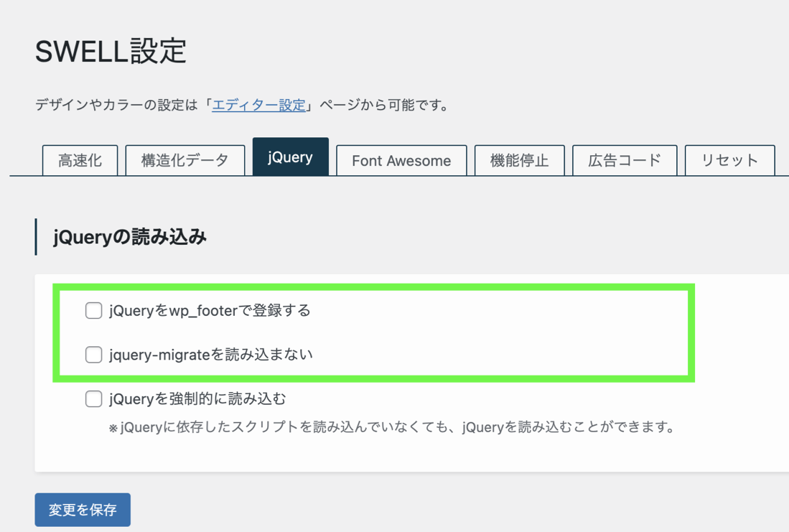The height and width of the screenshot is (532, 789).
Task: Open the 機能停止 tab
Action: [x=519, y=160]
